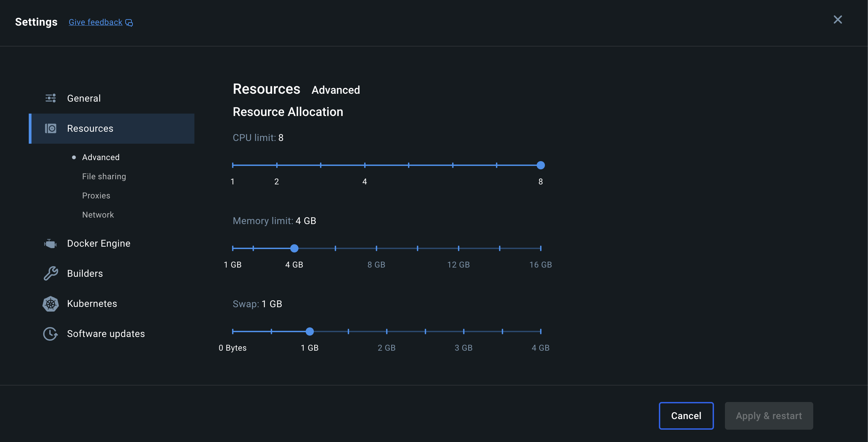Click the Kubernetes wheel icon
The image size is (868, 442).
tap(51, 304)
